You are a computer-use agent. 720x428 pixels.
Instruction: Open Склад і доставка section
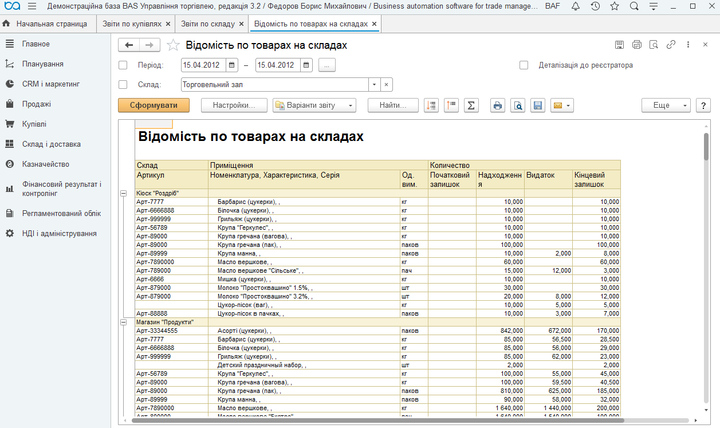tap(51, 144)
